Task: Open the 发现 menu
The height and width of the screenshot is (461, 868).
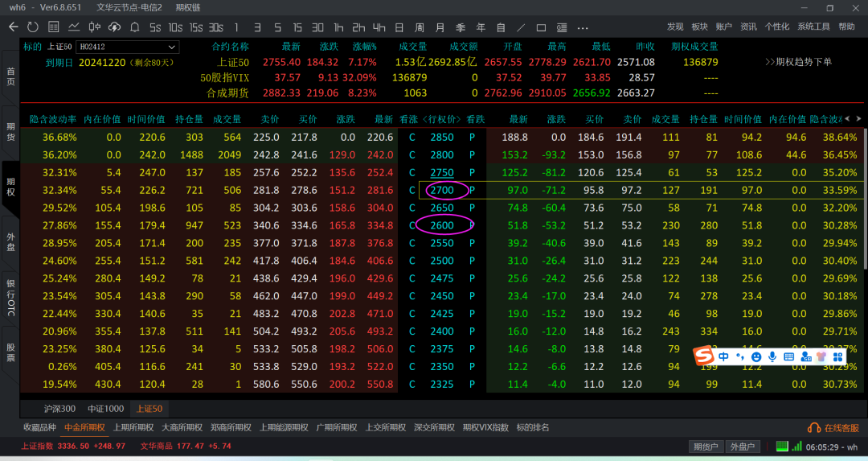Action: [675, 27]
